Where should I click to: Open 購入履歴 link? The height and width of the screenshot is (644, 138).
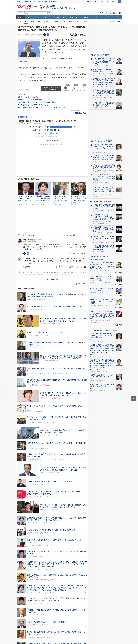click(x=112, y=13)
